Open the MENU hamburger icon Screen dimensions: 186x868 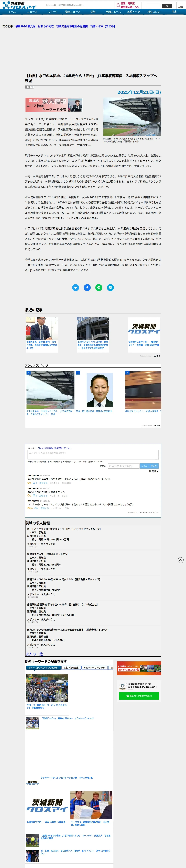pyautogui.click(x=181, y=6)
